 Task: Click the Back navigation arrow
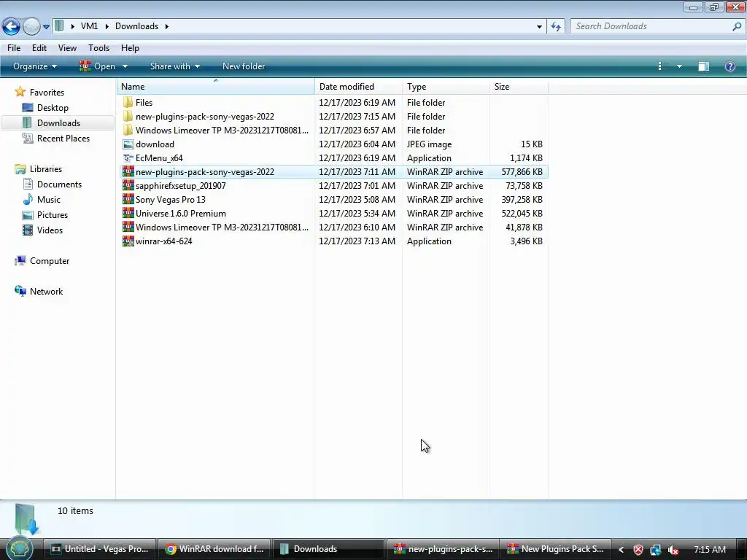pyautogui.click(x=11, y=26)
